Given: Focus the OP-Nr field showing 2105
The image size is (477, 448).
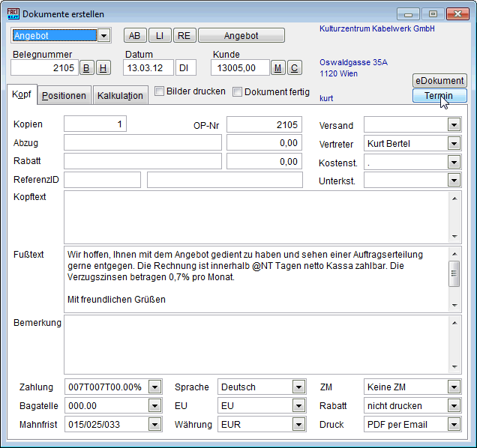Looking at the screenshot, I should pyautogui.click(x=264, y=124).
